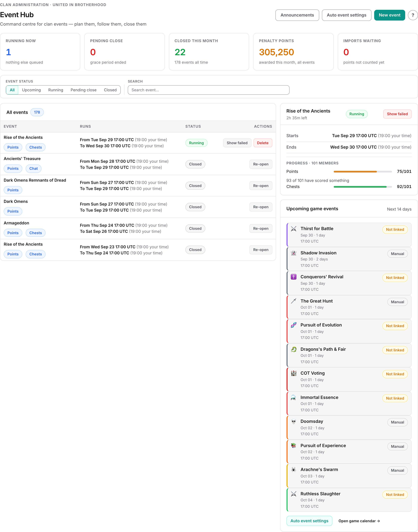The height and width of the screenshot is (532, 418).
Task: Click the purple cross icon for Conquerors' Revival
Action: [x=293, y=277]
